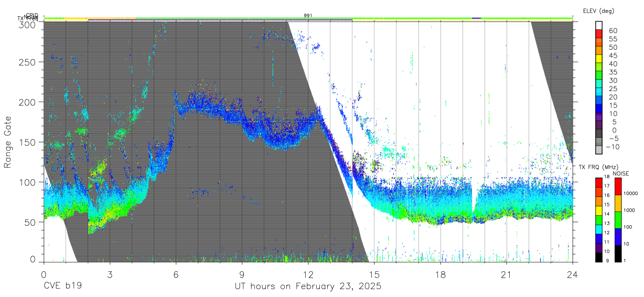Viewport: 644px width, 297px height.
Task: Click the ELEV legend label 60
Action: (613, 30)
